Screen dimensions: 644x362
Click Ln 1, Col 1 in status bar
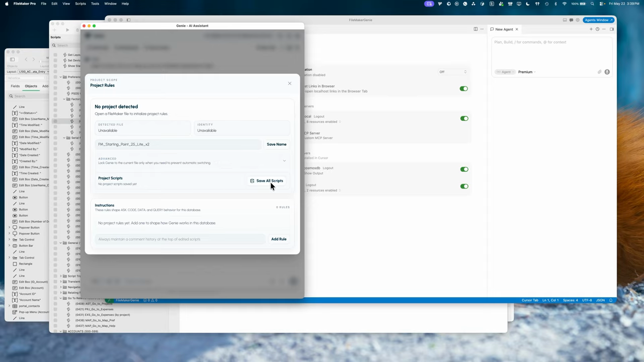point(550,300)
